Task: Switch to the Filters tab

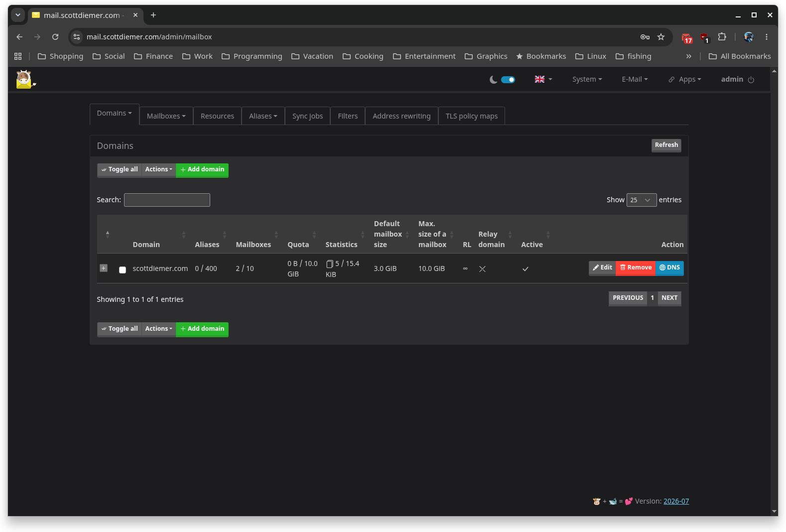Action: (x=348, y=116)
